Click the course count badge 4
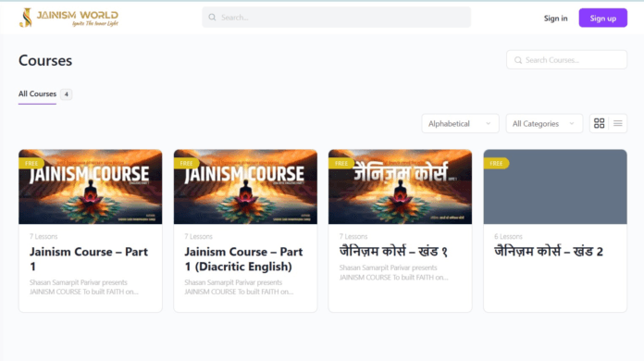This screenshot has width=644, height=361. (66, 94)
